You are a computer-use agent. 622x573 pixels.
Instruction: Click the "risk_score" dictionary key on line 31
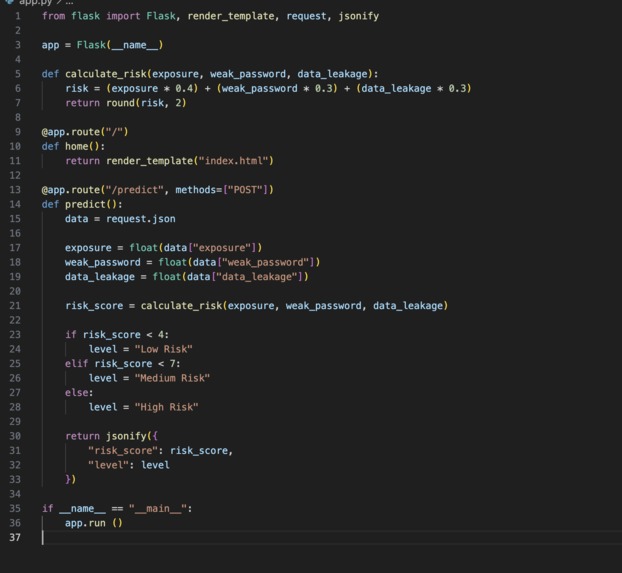click(x=123, y=451)
